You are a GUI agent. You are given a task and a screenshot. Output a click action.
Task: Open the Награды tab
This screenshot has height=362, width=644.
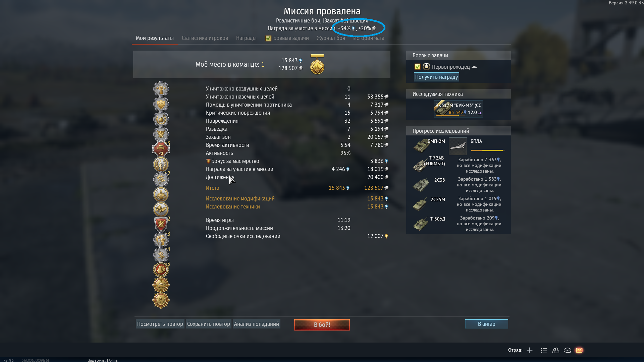point(246,38)
